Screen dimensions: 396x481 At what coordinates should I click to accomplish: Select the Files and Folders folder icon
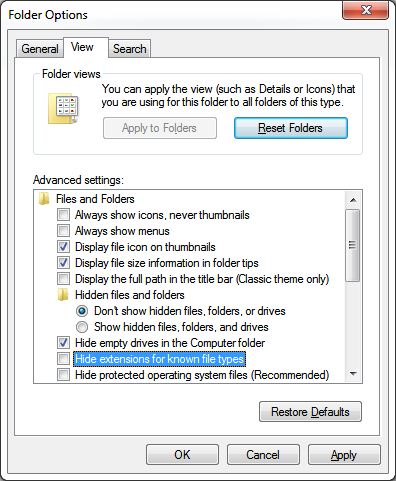point(44,199)
